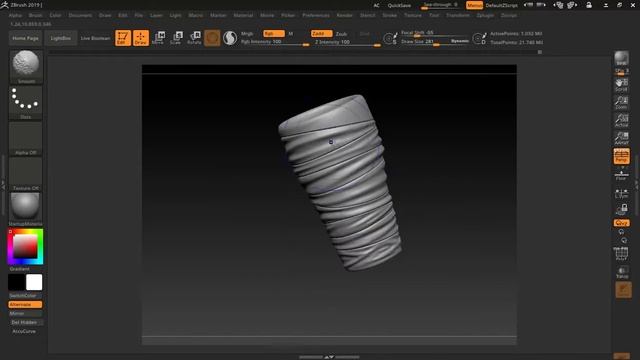The height and width of the screenshot is (360, 640).
Task: Open the Material menu
Action: (x=243, y=15)
